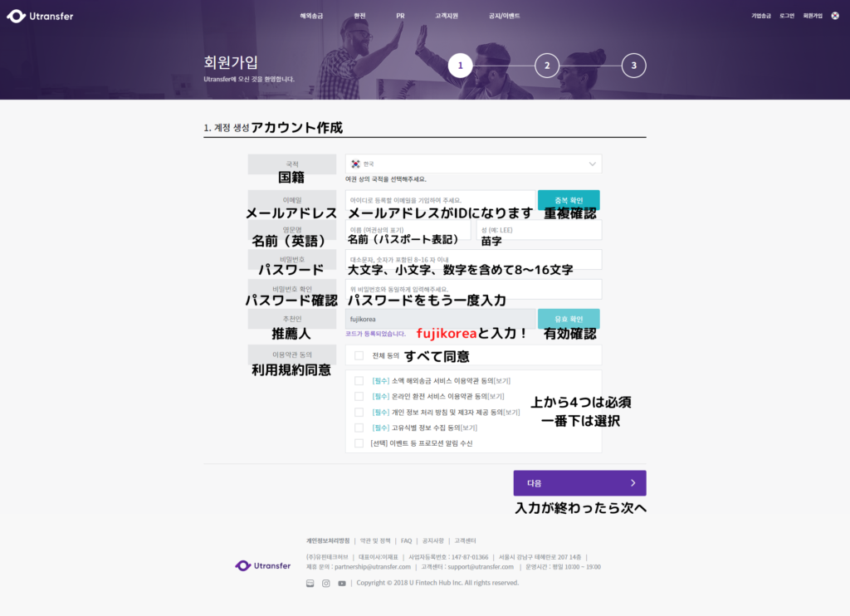
Task: Check the 전체 동의 agree-all checkbox
Action: pyautogui.click(x=359, y=355)
